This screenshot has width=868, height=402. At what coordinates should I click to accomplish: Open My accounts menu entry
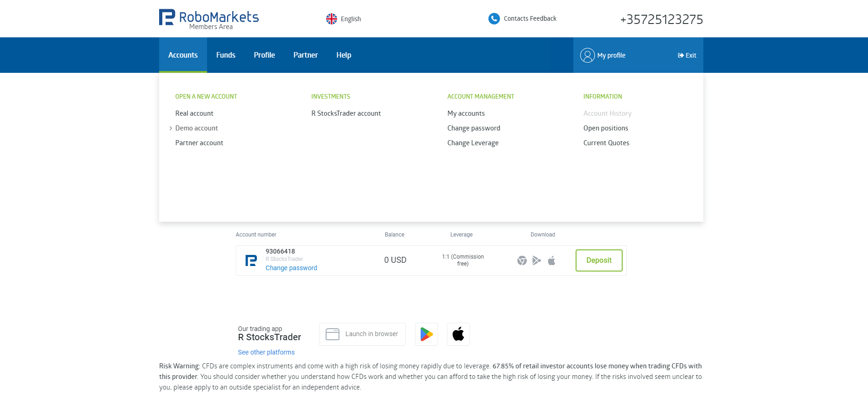tap(466, 113)
